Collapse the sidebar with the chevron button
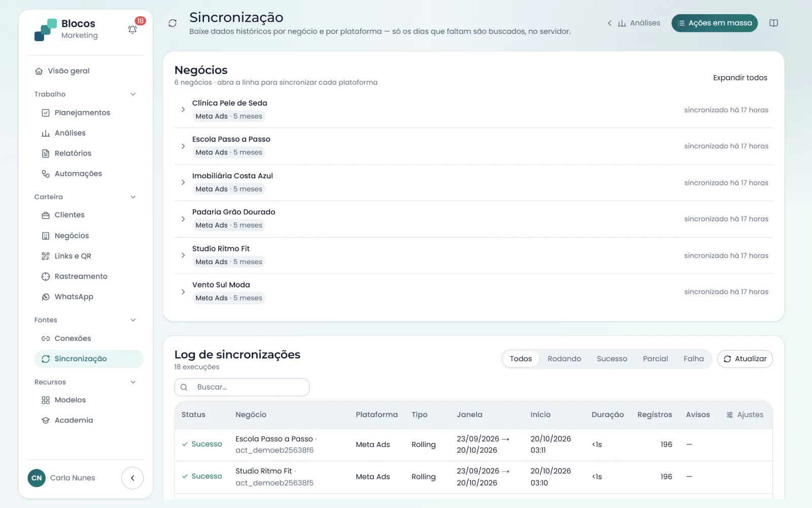 coord(132,478)
